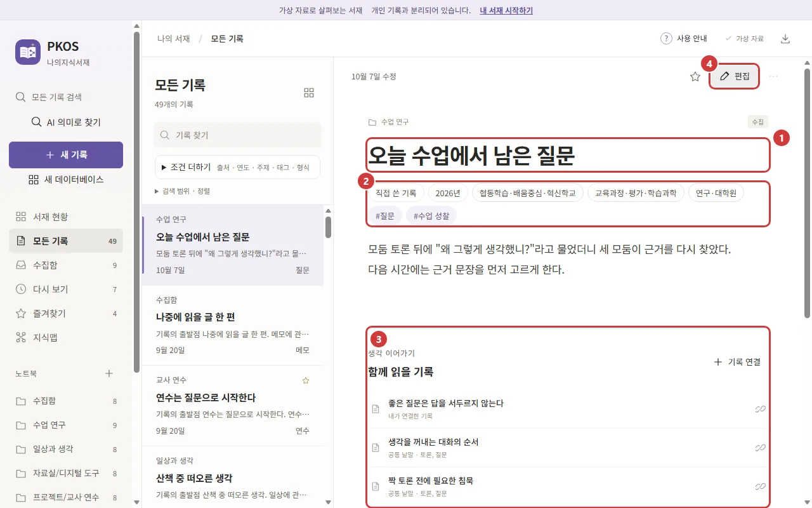Open 다시 보기 sidebar item
Viewport: 812px width, 508px height.
[66, 290]
